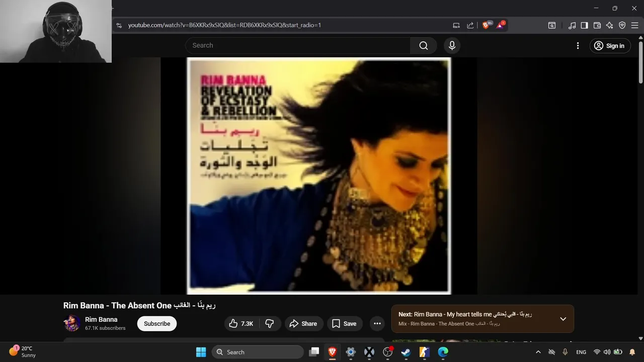Show hidden system tray icons chevron

coord(538,352)
